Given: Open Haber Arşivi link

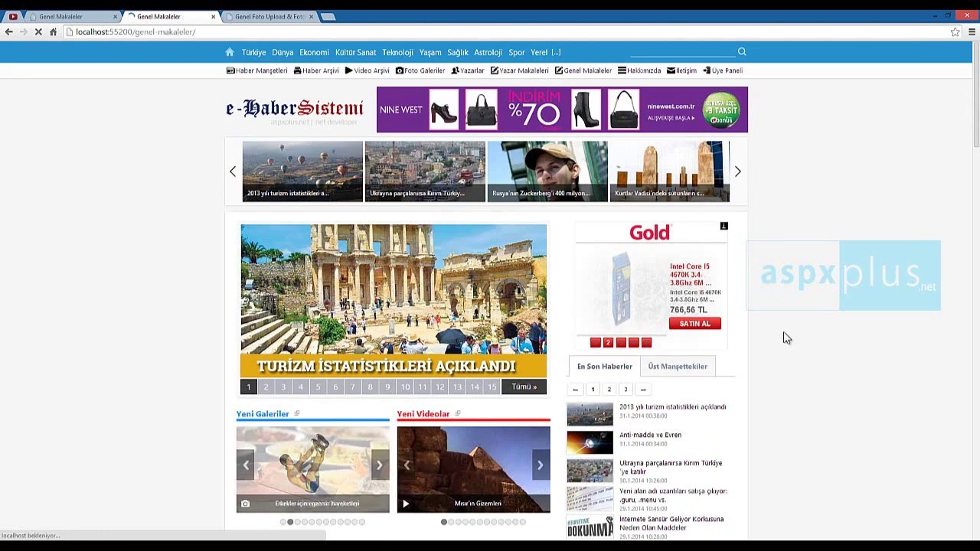Looking at the screenshot, I should click(316, 70).
